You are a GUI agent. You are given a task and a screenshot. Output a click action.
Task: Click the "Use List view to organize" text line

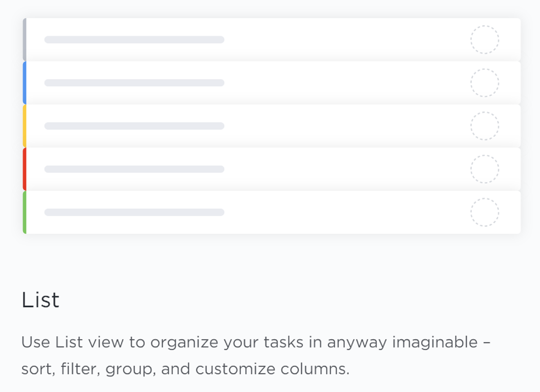point(256,343)
